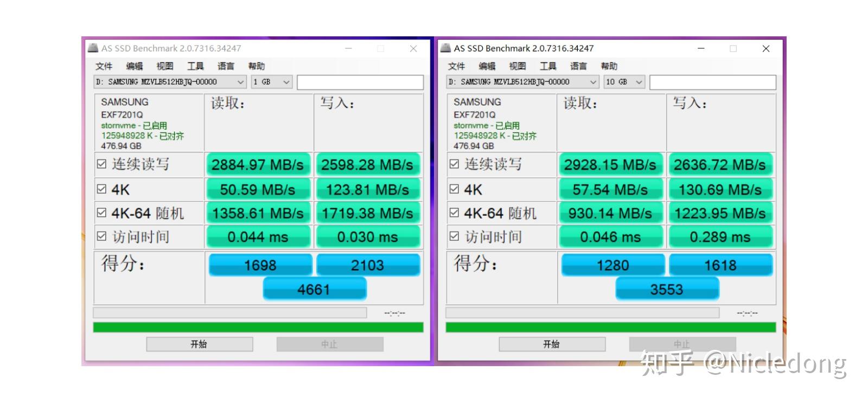The image size is (868, 403).
Task: Open 工具 menu in left window
Action: pos(195,66)
